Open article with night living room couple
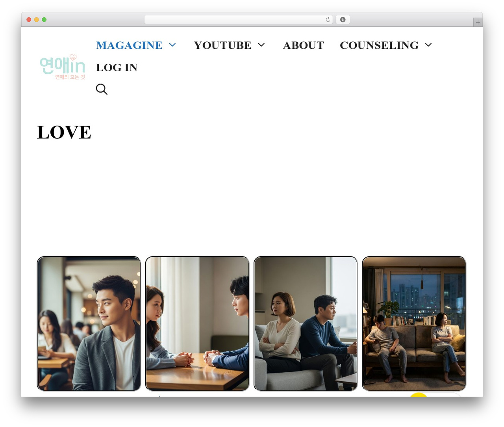 tap(414, 324)
